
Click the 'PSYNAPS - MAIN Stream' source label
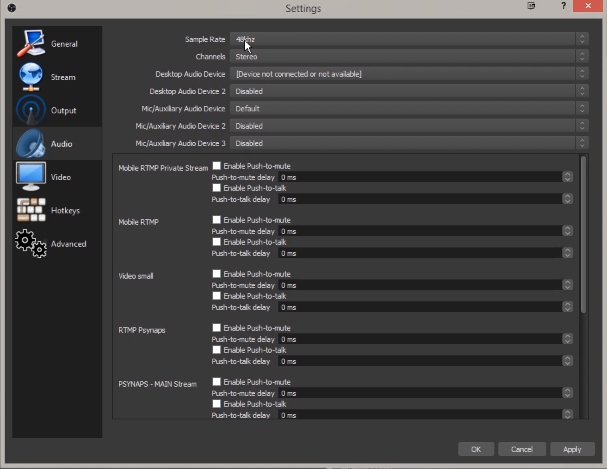pyautogui.click(x=158, y=384)
